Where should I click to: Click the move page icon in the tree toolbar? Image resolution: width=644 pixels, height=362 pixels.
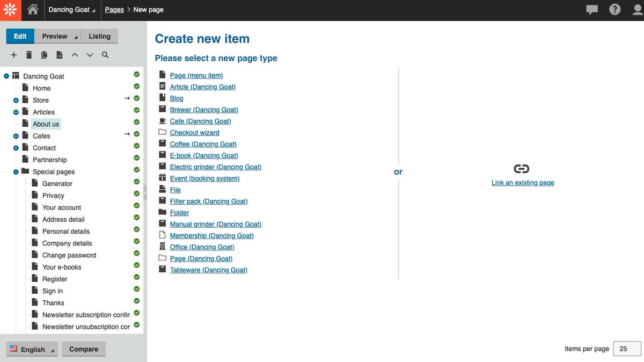[60, 55]
